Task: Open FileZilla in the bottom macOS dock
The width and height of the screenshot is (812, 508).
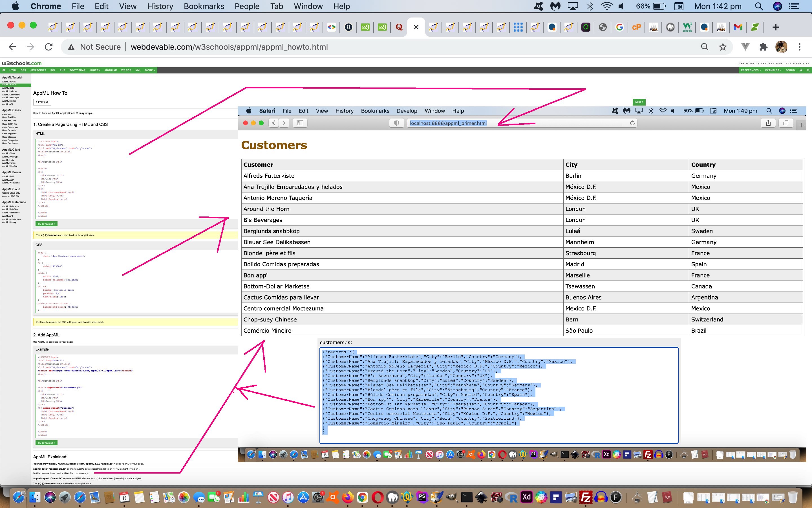Action: click(x=586, y=497)
